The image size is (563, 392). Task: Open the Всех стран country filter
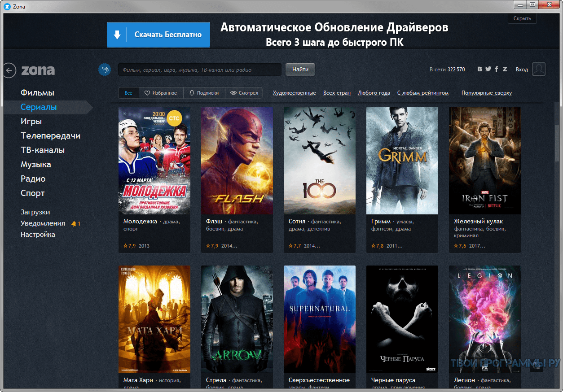click(x=337, y=93)
